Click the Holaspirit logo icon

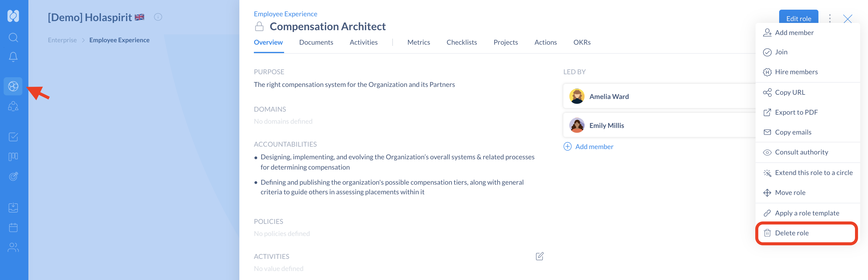point(13,16)
